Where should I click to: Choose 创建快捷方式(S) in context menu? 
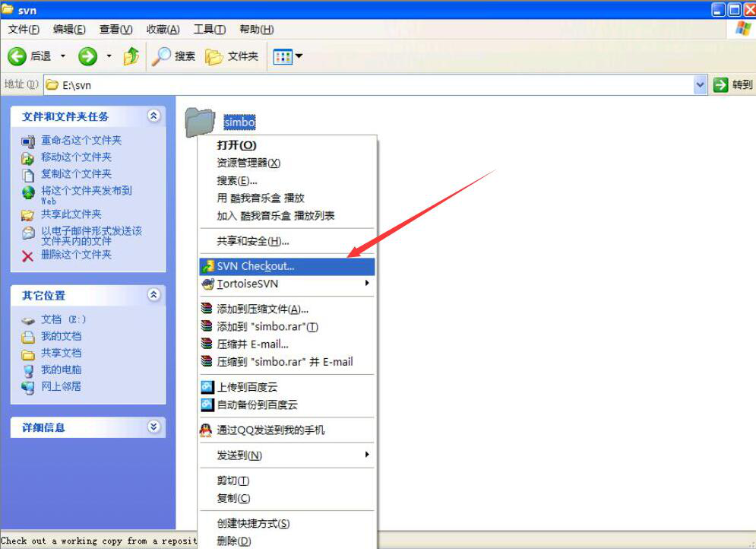287,523
